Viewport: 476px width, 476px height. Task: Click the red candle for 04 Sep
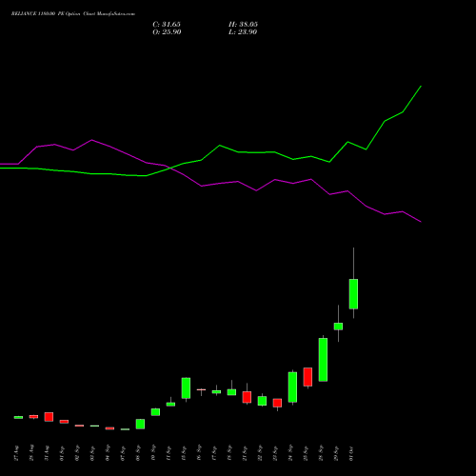click(x=109, y=428)
